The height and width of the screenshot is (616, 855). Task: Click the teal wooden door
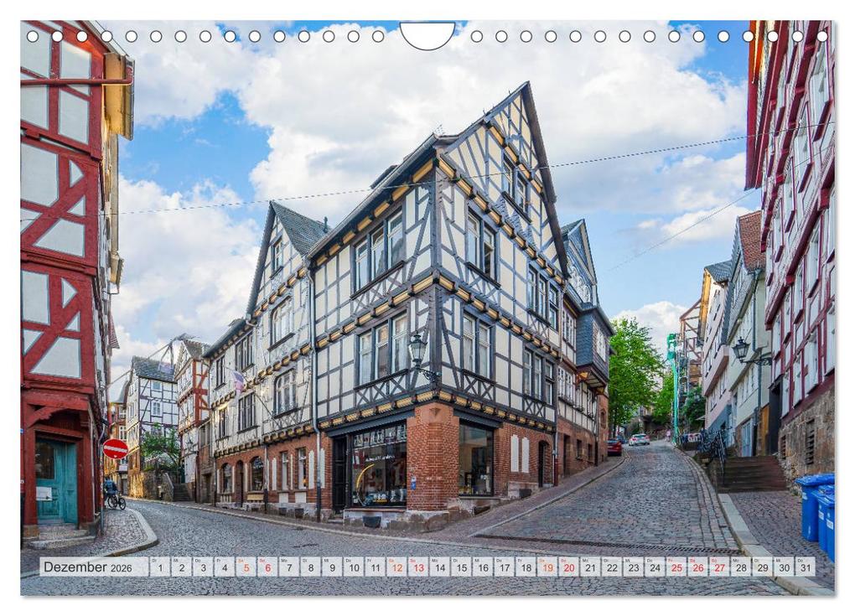(56, 481)
